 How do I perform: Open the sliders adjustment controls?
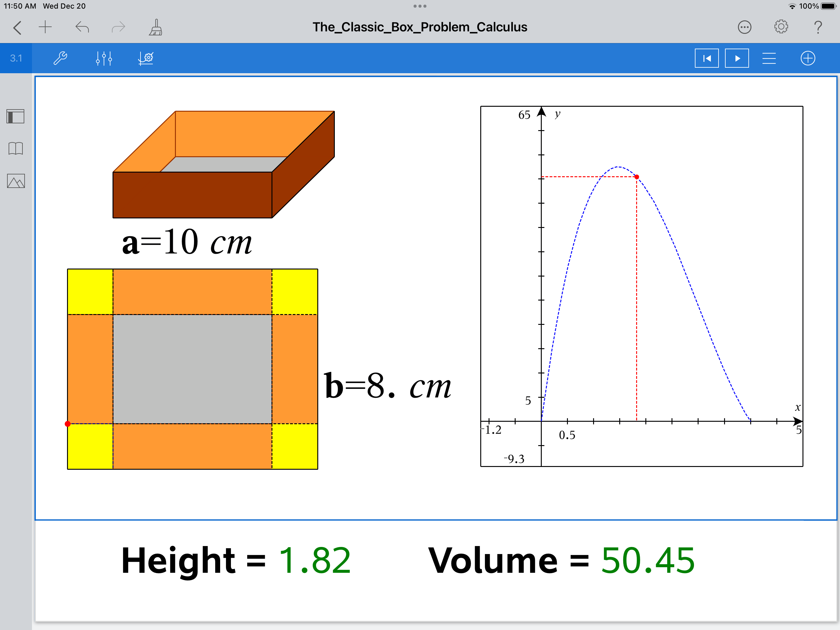104,58
